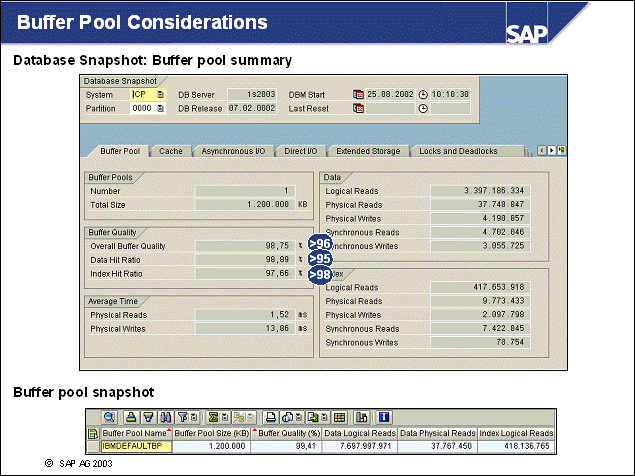This screenshot has width=635, height=476.
Task: Select the IBMDEFAULTBP buffer pool cell
Action: [x=136, y=446]
